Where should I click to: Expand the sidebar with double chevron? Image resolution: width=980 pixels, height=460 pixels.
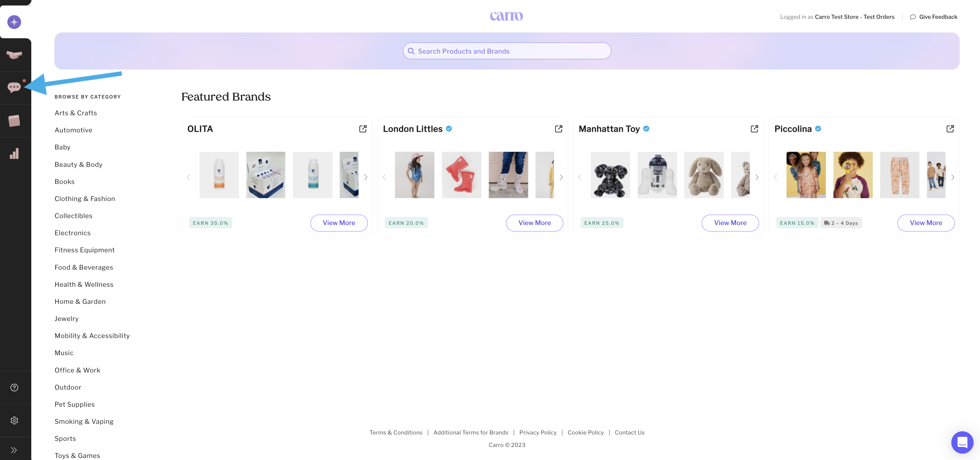point(14,450)
